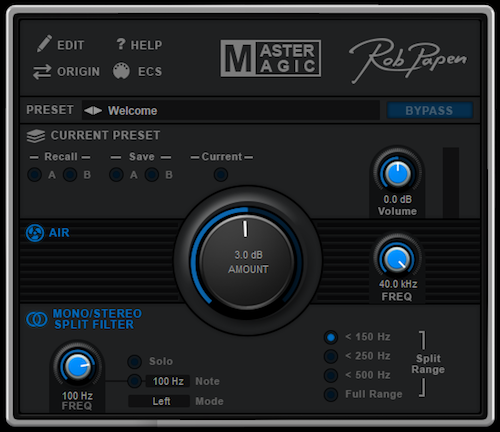Enable the Note toggle beside 100 Hz
The image size is (500, 432).
[x=135, y=381]
